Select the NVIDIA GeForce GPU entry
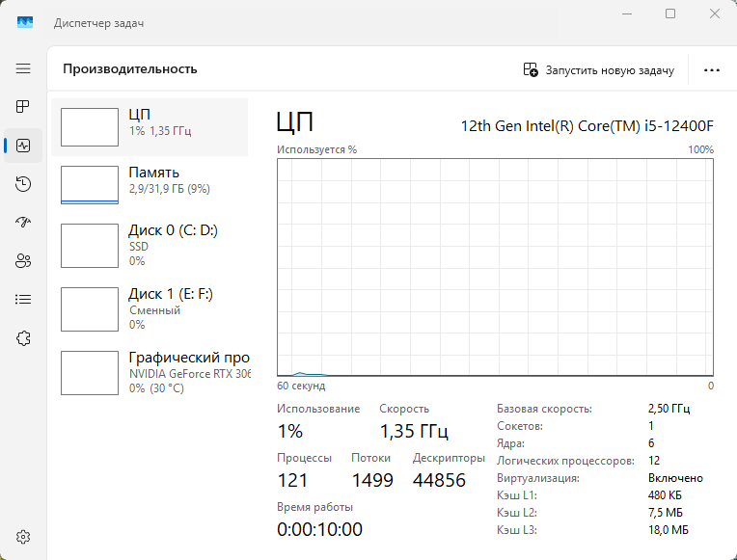The height and width of the screenshot is (560, 737). (150, 372)
